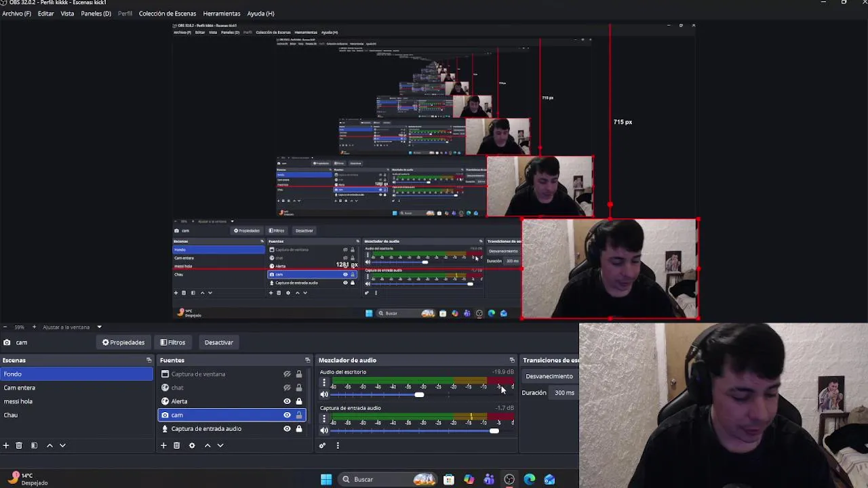The image size is (868, 488).
Task: Open the Windows Start menu
Action: [x=326, y=480]
